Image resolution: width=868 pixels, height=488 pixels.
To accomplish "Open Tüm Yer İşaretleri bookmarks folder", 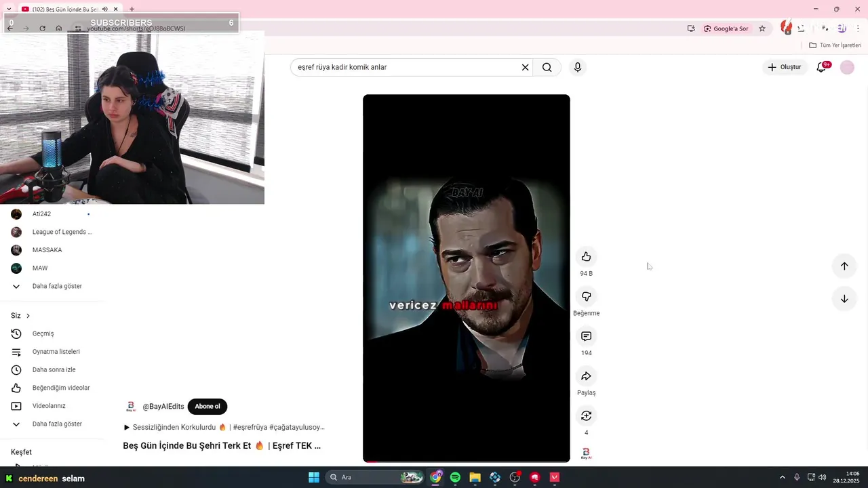I will (x=835, y=45).
